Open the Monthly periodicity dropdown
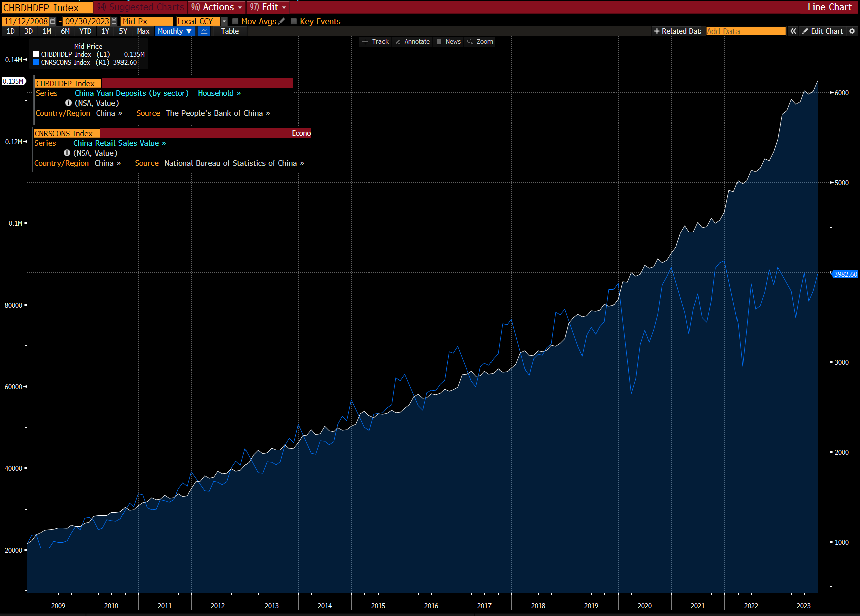This screenshot has height=616, width=860. [x=175, y=31]
